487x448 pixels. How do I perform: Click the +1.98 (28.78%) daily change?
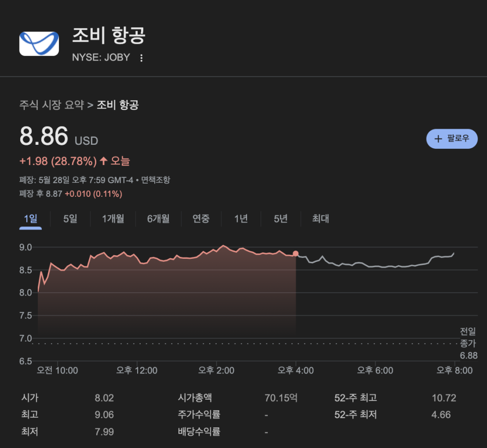tap(58, 161)
